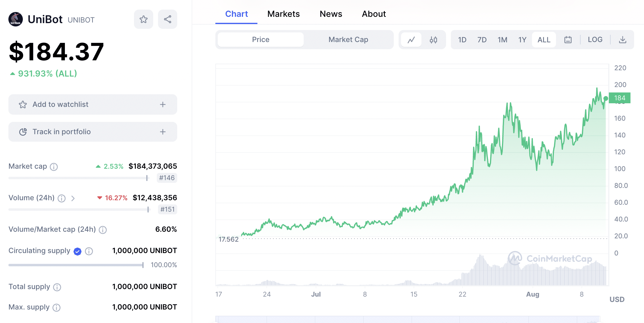This screenshot has width=644, height=323.
Task: Click the $184,373,065 market cap value
Action: 153,166
